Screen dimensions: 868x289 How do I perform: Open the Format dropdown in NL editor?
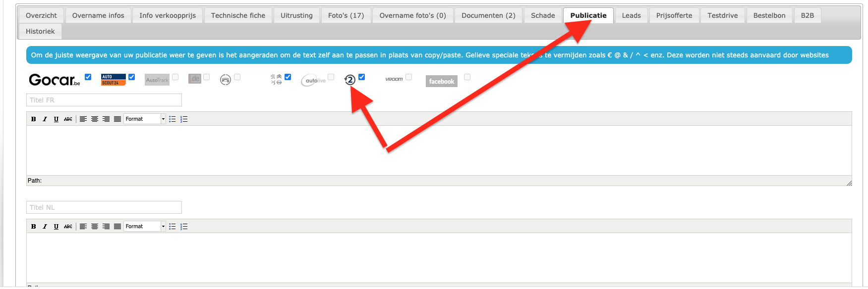point(145,226)
